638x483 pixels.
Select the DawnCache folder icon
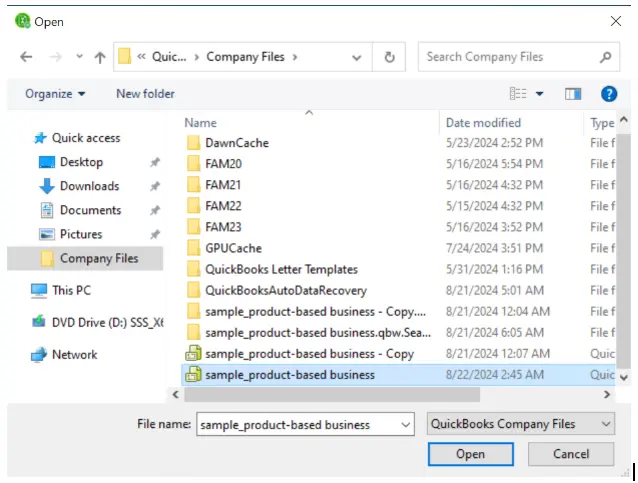coord(193,143)
